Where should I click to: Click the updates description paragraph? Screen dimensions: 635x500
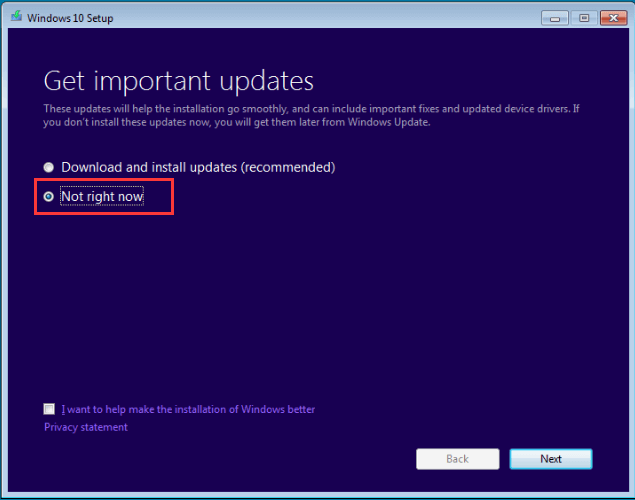point(311,115)
